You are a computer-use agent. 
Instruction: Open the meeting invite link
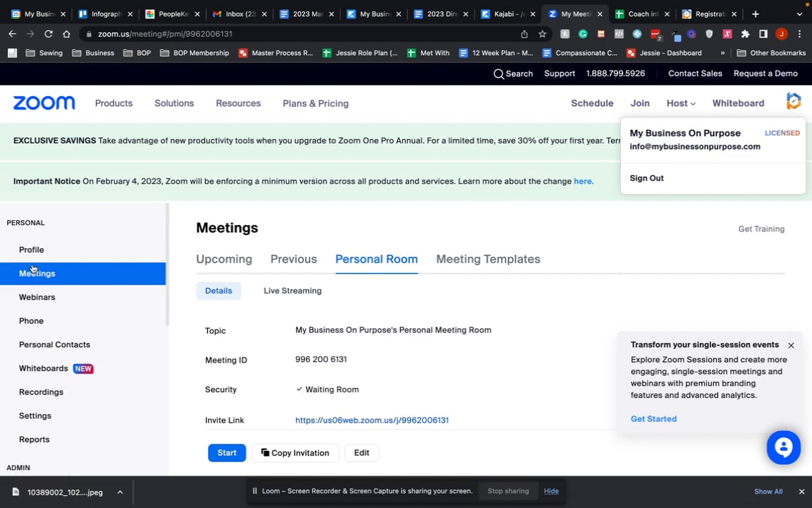coord(372,421)
